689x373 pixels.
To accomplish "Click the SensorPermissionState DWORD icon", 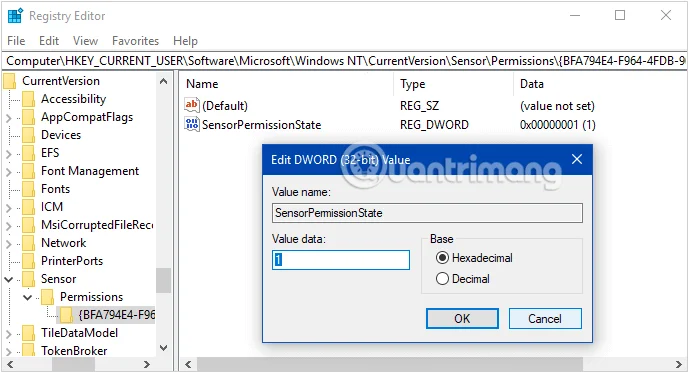I will pyautogui.click(x=192, y=124).
